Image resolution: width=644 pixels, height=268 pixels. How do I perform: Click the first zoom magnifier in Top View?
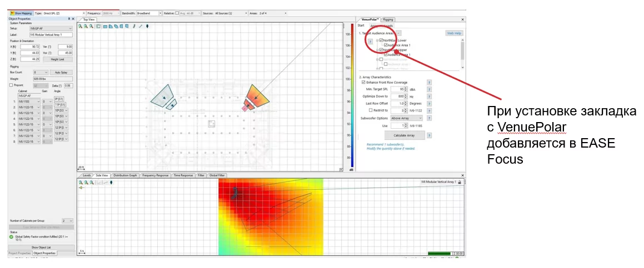(80, 26)
